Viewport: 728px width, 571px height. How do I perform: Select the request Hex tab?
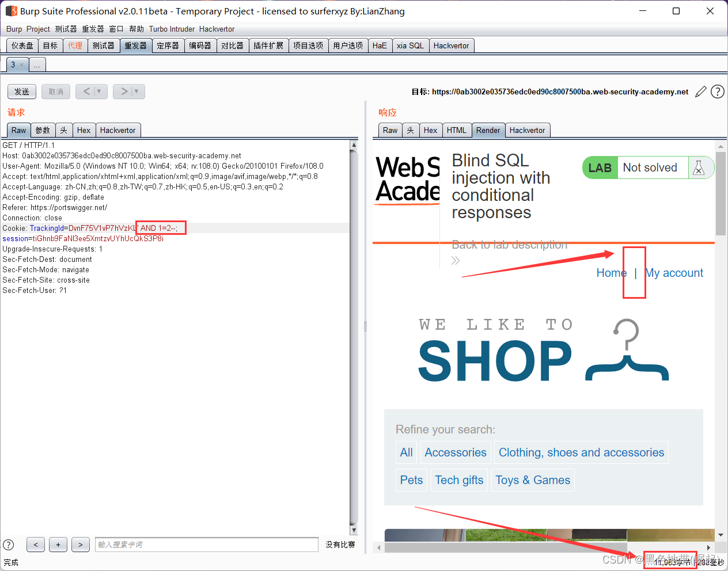click(x=84, y=130)
